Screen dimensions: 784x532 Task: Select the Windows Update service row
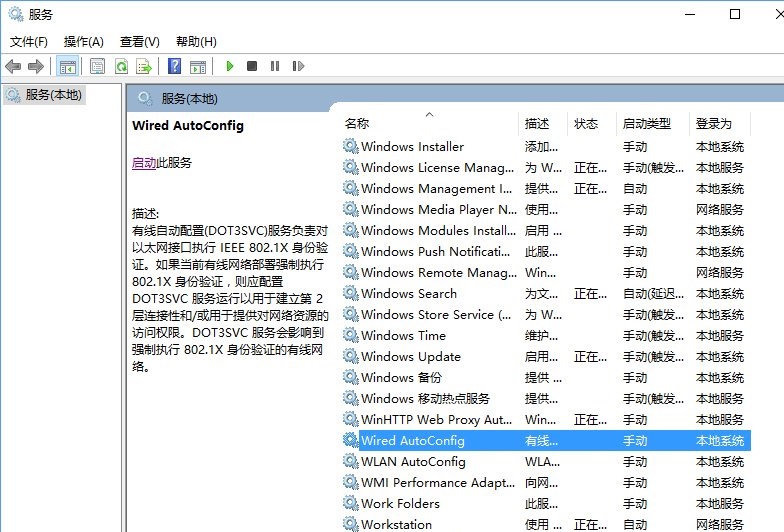click(410, 356)
